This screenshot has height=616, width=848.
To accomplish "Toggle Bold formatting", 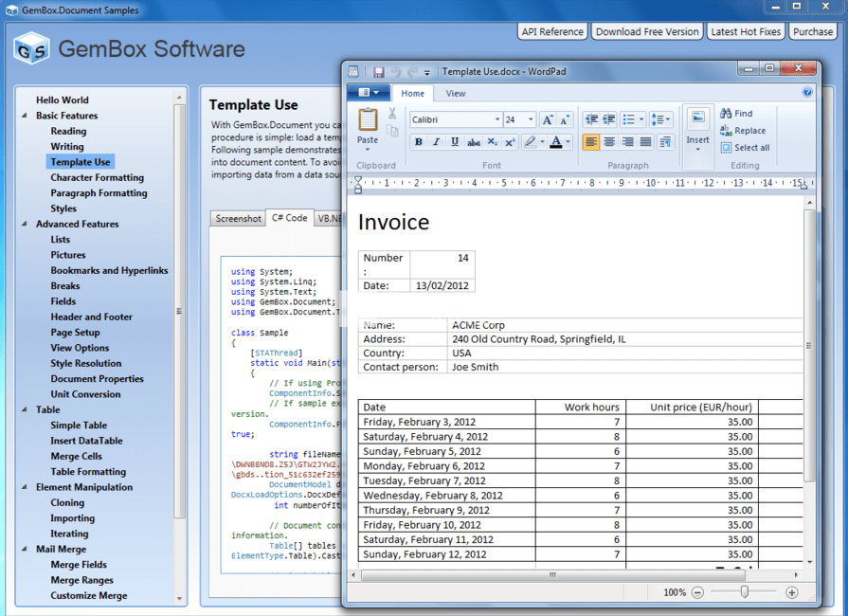I will (419, 142).
